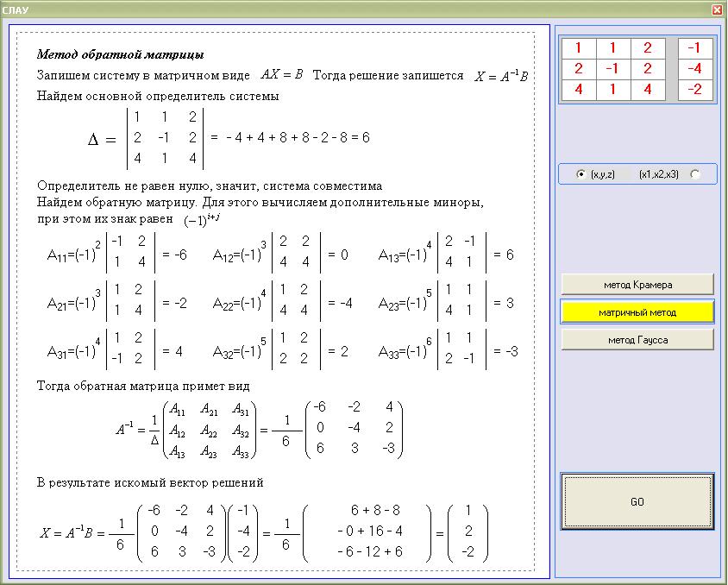728x585 pixels.
Task: Click coefficient cell in row 1, column 1
Action: click(x=578, y=48)
